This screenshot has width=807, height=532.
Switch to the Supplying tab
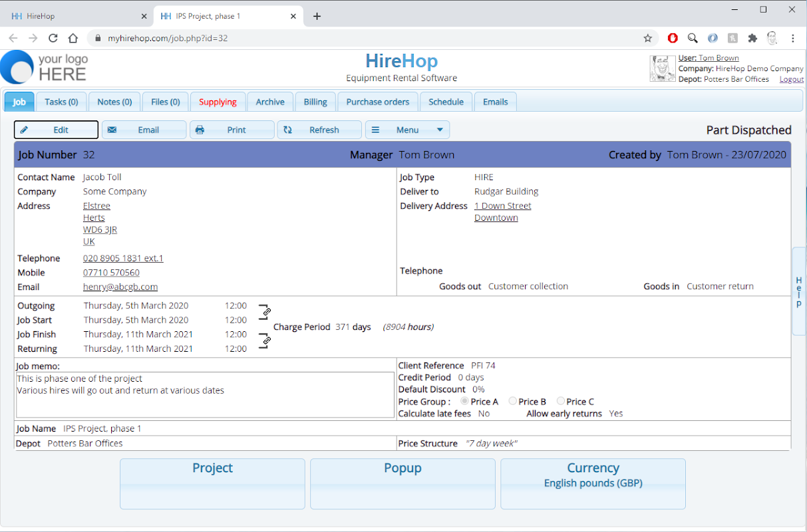(x=218, y=102)
